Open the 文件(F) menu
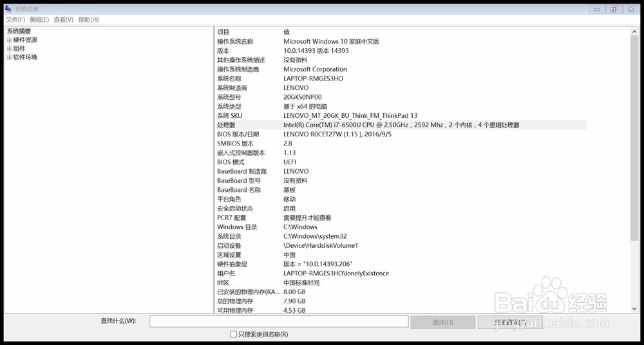This screenshot has width=644, height=345. (x=15, y=20)
